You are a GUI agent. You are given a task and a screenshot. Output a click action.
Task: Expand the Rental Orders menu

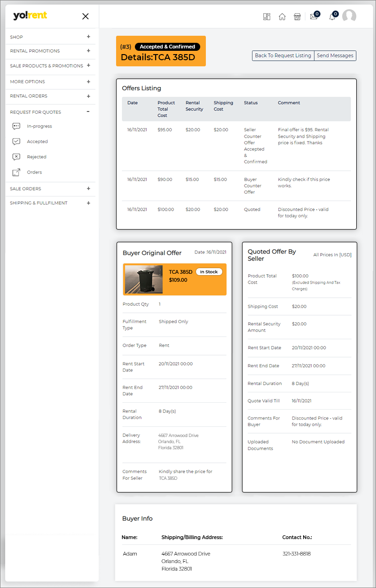88,96
